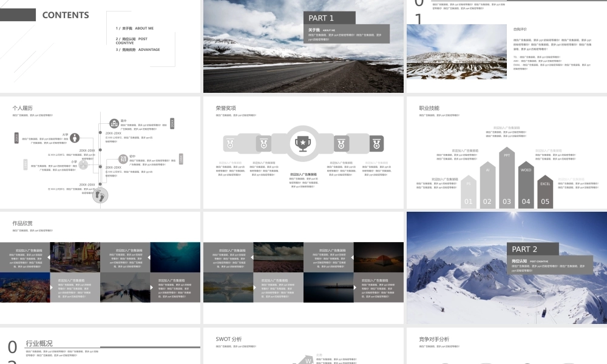The height and width of the screenshot is (364, 607).
Task: Click the 高中 building icon
Action: coord(114,124)
